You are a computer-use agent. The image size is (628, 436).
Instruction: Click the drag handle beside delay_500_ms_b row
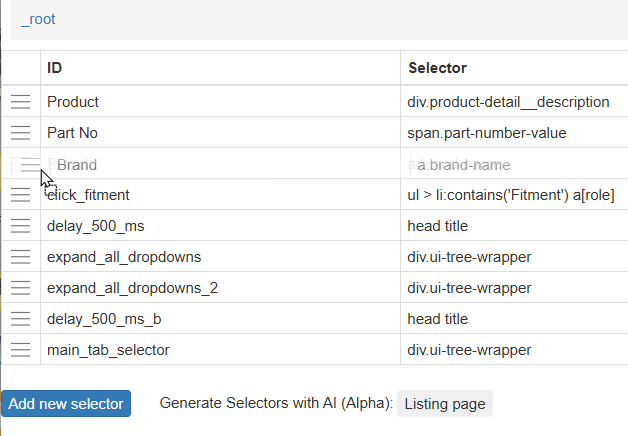[20, 319]
